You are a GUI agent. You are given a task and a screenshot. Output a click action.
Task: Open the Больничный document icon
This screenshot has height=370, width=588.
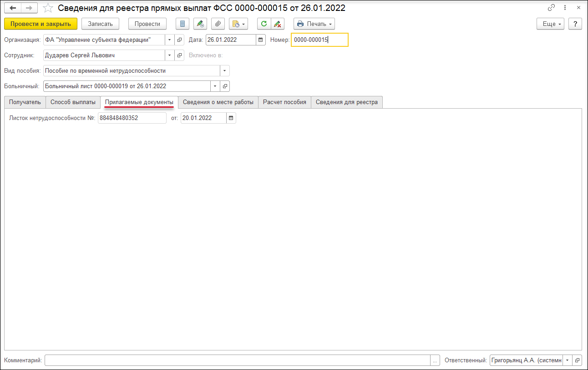[225, 86]
